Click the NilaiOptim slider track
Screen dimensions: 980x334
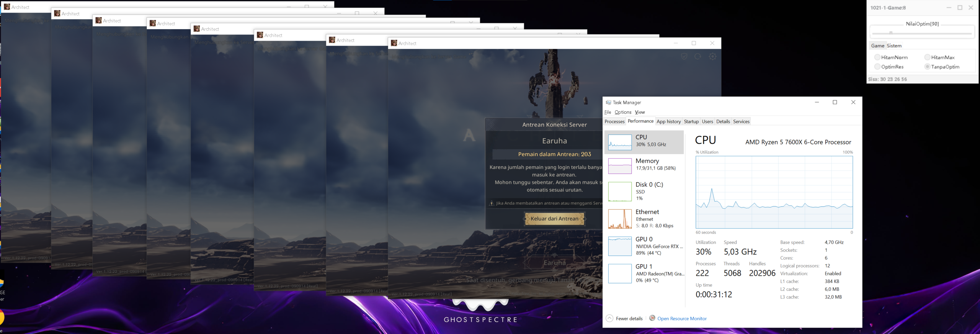tap(922, 33)
